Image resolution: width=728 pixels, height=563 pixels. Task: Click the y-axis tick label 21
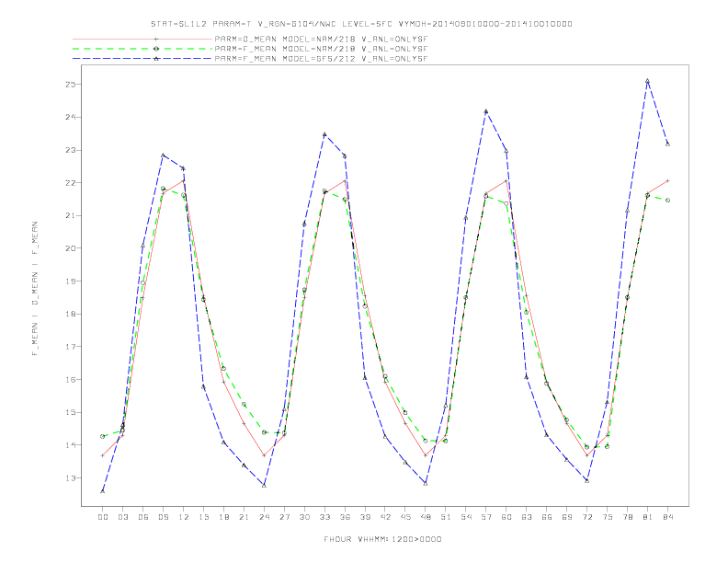tap(71, 215)
